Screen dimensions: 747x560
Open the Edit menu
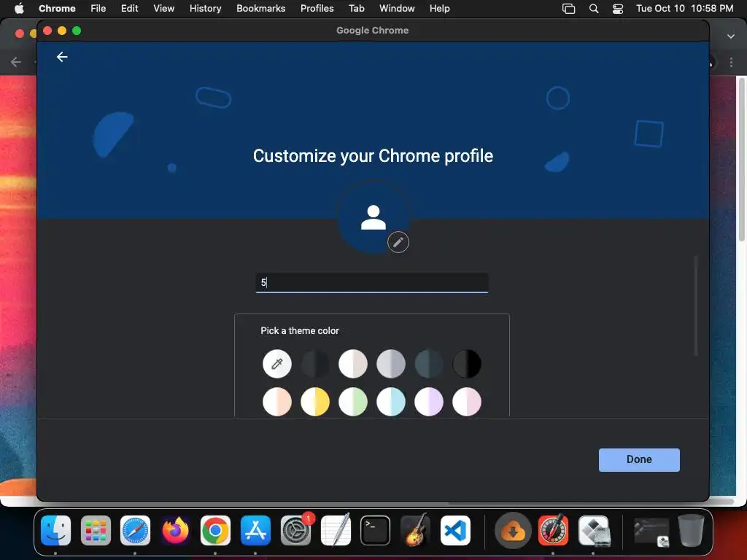click(130, 9)
